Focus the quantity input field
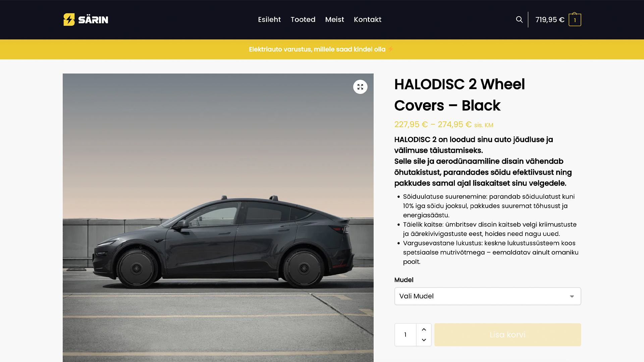The height and width of the screenshot is (362, 644). [406, 335]
